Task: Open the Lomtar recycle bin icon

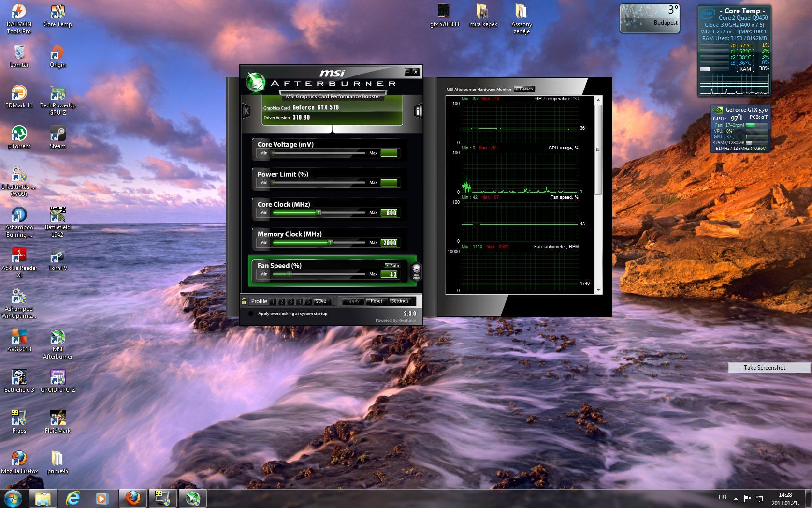Action: click(x=19, y=56)
